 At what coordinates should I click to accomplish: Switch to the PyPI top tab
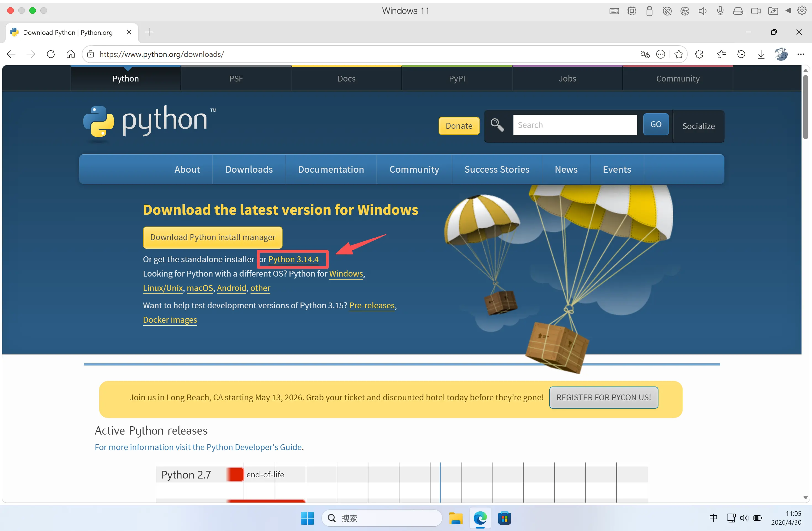[x=457, y=78]
